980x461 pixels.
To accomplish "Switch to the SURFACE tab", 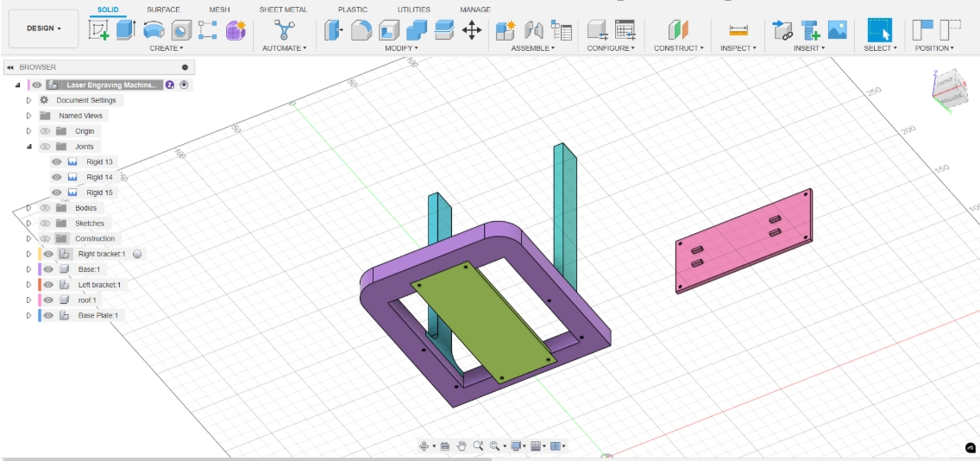I will click(x=163, y=9).
